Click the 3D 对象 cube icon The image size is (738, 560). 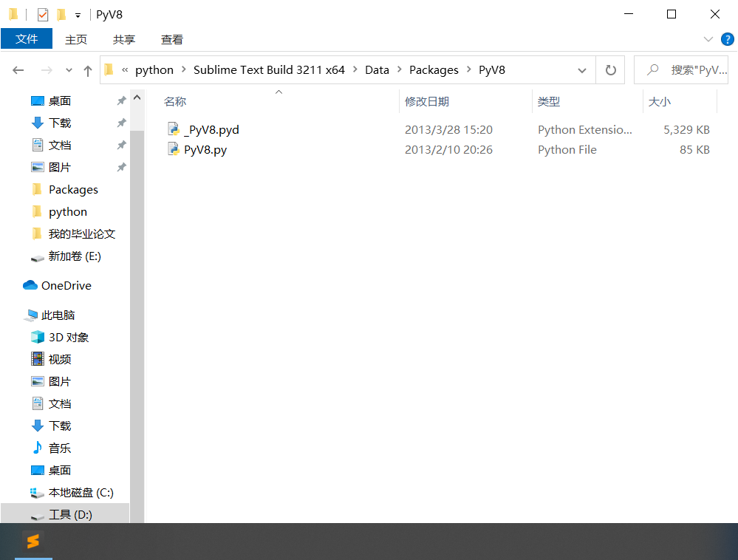pyautogui.click(x=37, y=337)
